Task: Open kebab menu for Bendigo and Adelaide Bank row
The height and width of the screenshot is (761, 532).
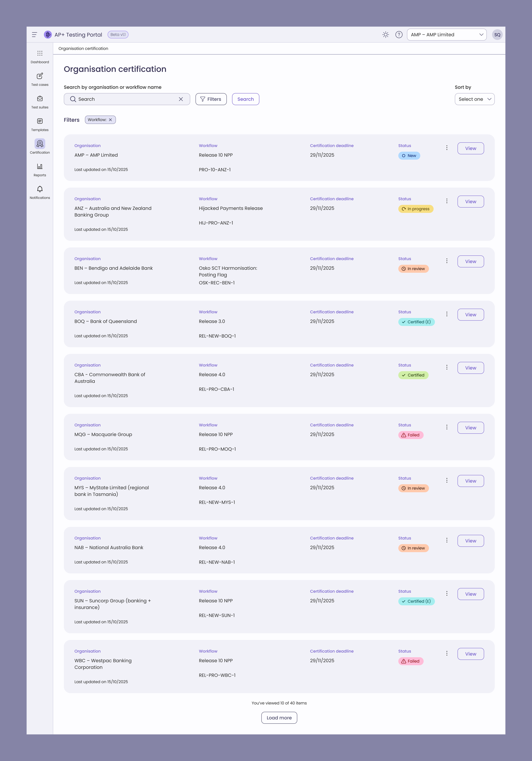Action: pyautogui.click(x=446, y=261)
